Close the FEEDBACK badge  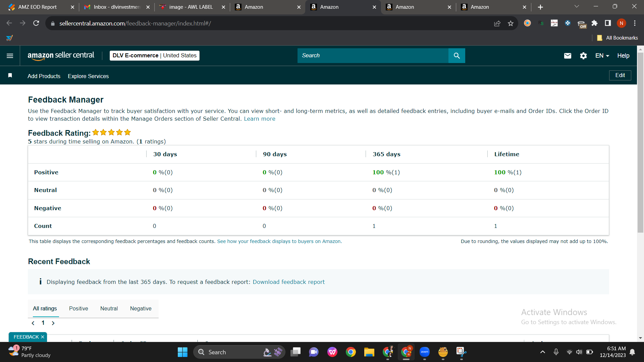(x=43, y=337)
